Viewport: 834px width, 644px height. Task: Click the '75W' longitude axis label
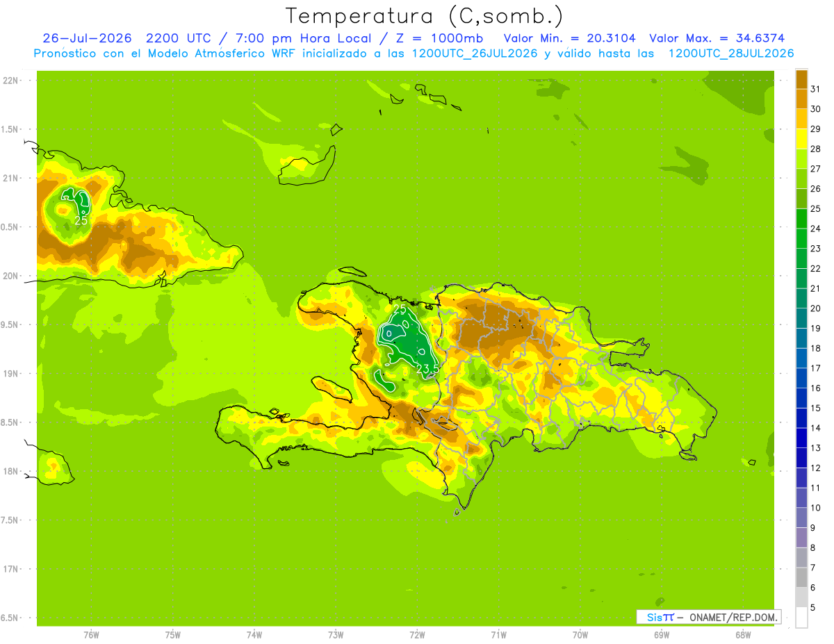click(x=173, y=635)
